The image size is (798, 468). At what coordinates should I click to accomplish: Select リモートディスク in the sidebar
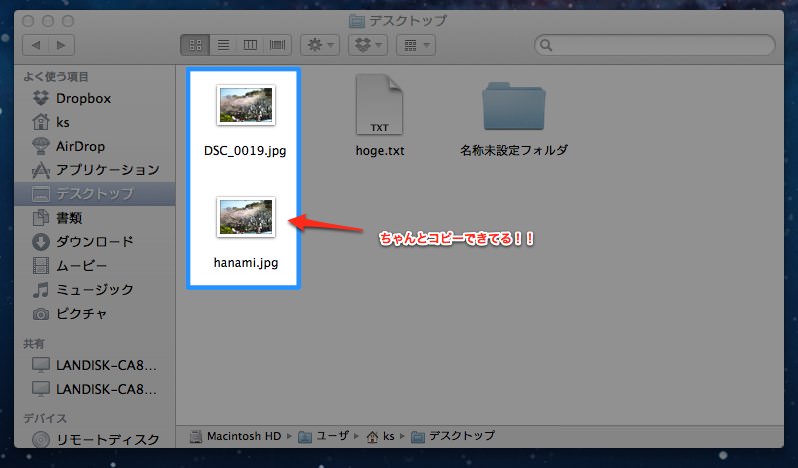[x=95, y=439]
